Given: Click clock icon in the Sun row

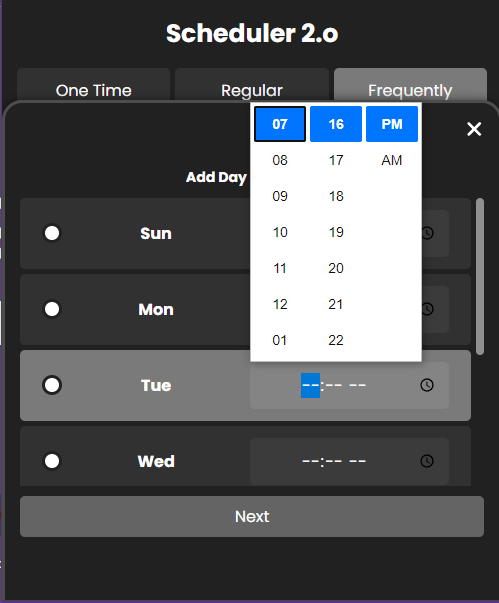Looking at the screenshot, I should 427,233.
